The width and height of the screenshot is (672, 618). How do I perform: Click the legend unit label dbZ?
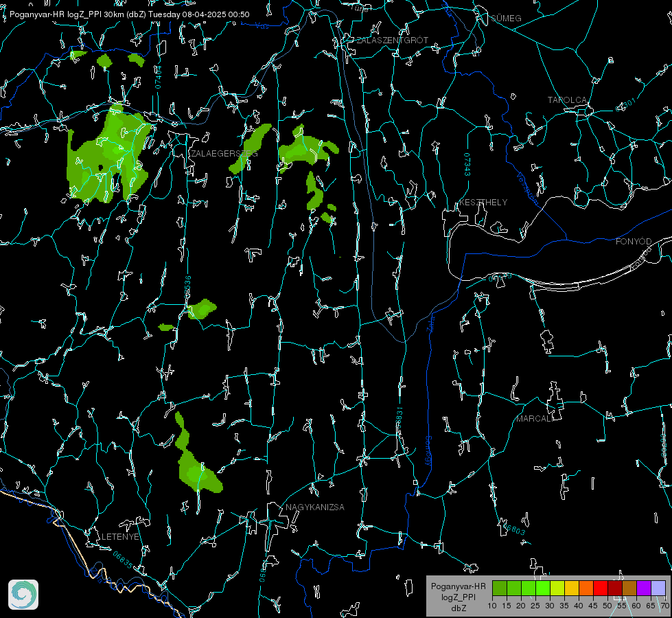(x=458, y=608)
